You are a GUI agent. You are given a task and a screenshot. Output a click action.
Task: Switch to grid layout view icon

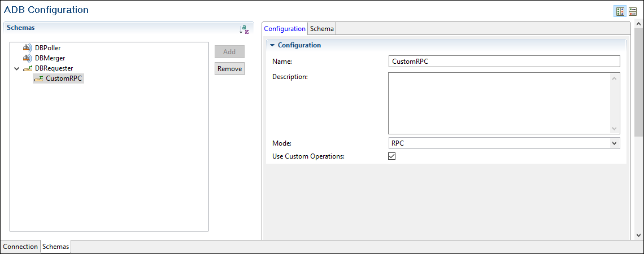coord(620,11)
